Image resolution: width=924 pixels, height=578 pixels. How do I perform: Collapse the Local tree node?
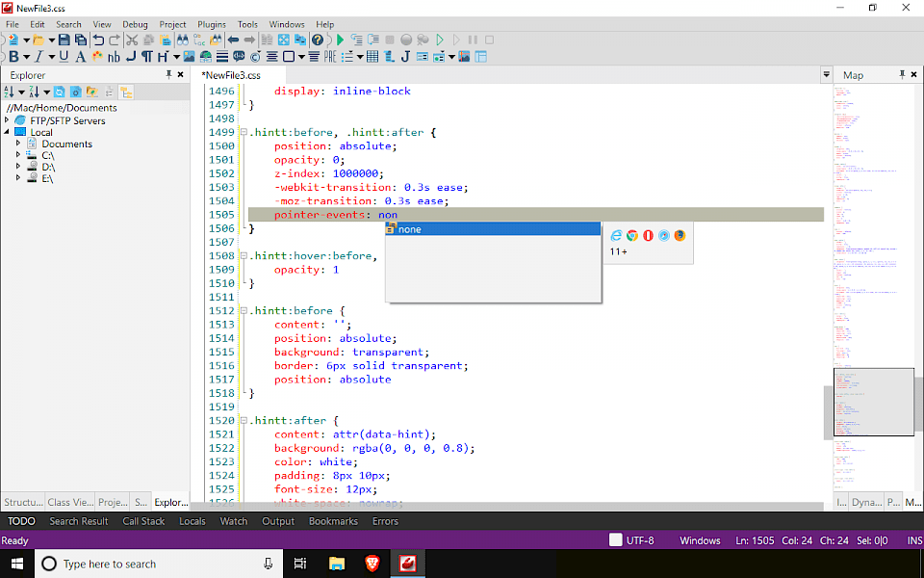pyautogui.click(x=7, y=132)
